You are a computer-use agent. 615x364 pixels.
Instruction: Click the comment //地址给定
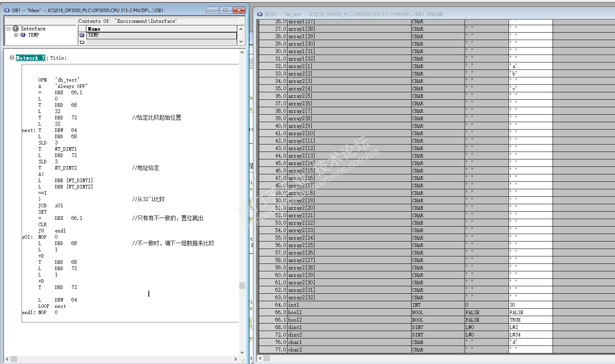tap(146, 168)
